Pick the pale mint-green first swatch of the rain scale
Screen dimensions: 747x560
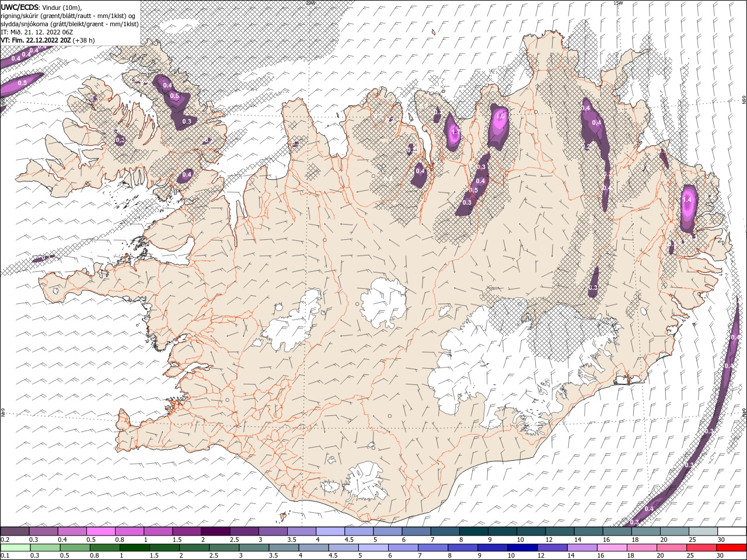15,548
